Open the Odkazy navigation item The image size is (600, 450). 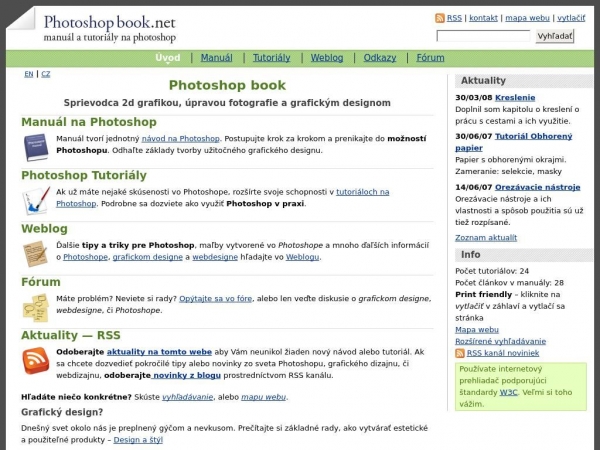(x=380, y=58)
